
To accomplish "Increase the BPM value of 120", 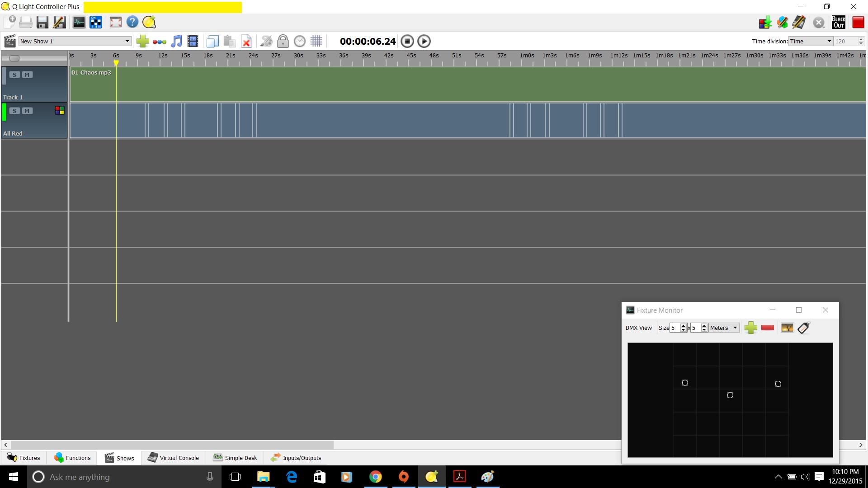I will tap(861, 39).
